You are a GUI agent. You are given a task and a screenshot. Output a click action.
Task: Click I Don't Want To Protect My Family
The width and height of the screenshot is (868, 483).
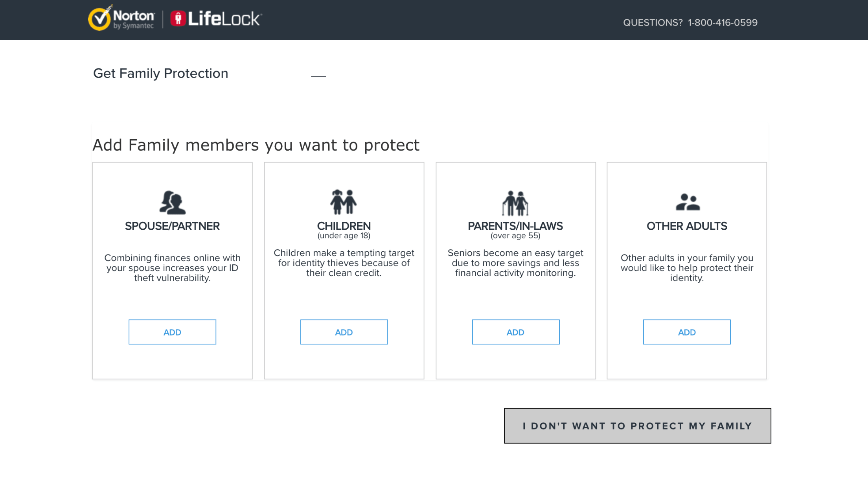click(x=638, y=426)
